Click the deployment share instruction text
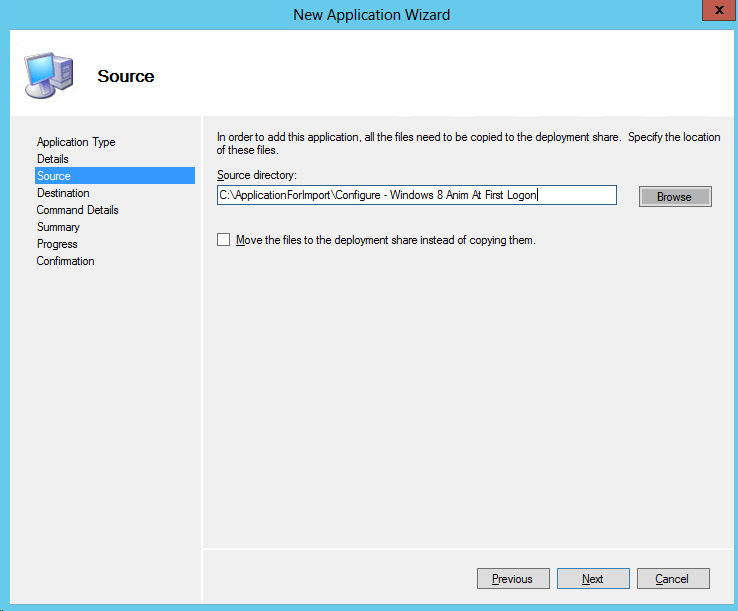This screenshot has height=611, width=738. tap(468, 143)
